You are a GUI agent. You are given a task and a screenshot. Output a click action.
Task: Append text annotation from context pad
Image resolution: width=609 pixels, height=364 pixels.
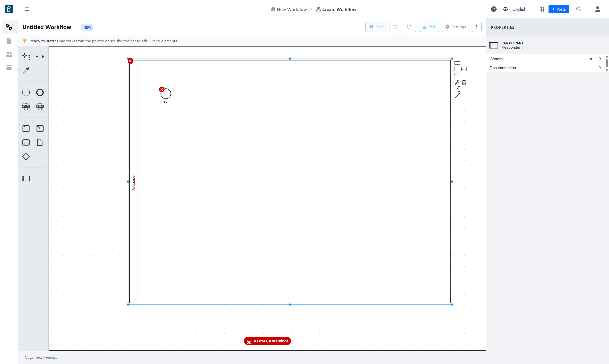coord(457,89)
